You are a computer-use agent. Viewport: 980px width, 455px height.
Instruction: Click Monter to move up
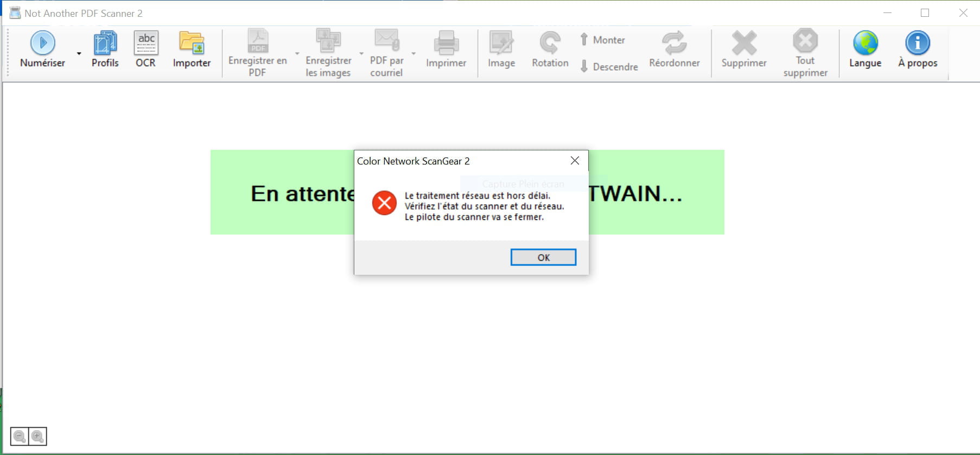(x=602, y=40)
